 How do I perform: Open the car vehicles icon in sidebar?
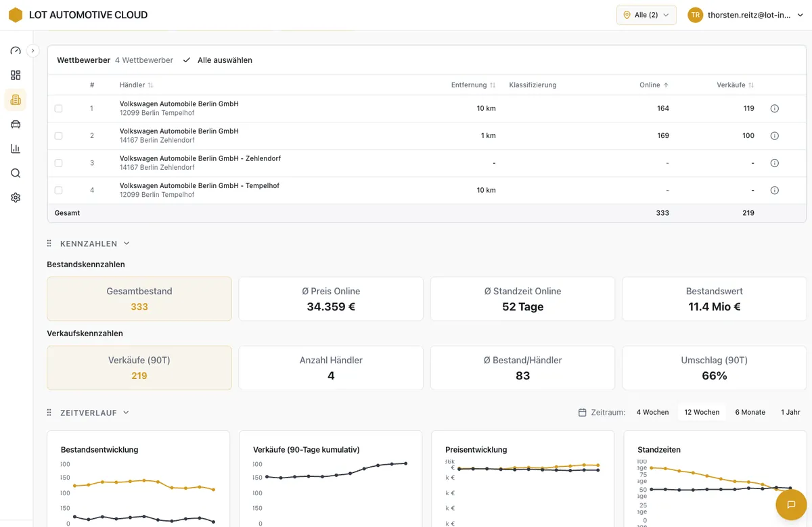point(16,124)
